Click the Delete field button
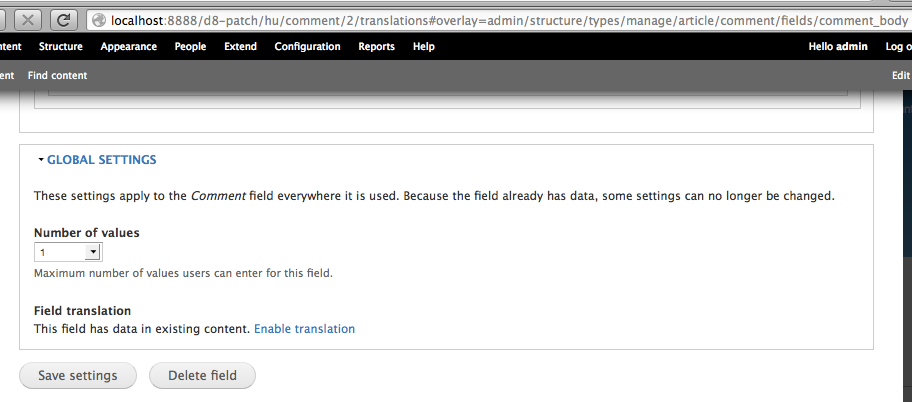 click(202, 375)
